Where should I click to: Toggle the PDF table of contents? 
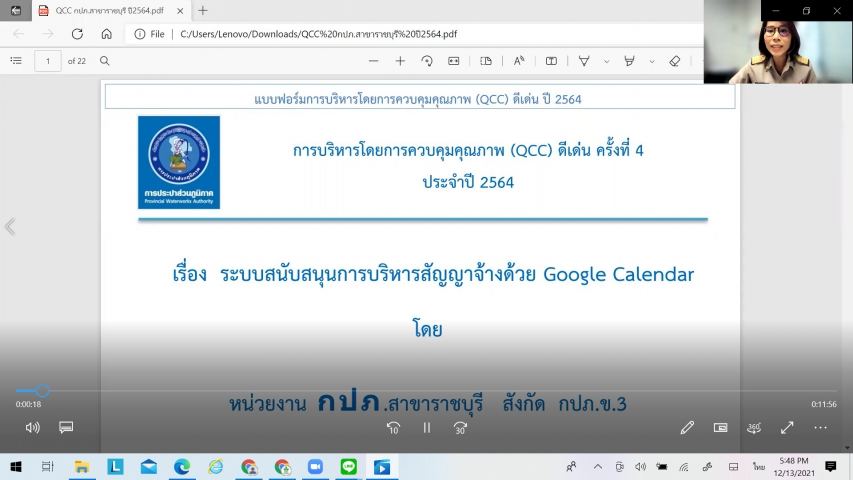pos(16,61)
